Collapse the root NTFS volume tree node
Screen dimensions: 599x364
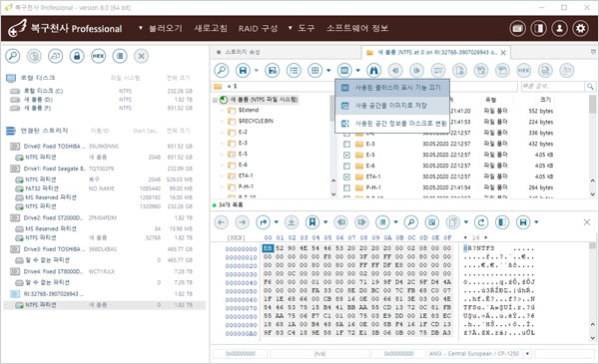[215, 100]
